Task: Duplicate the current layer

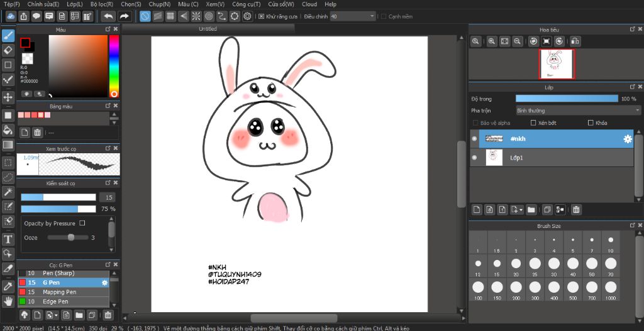Action: 547,210
